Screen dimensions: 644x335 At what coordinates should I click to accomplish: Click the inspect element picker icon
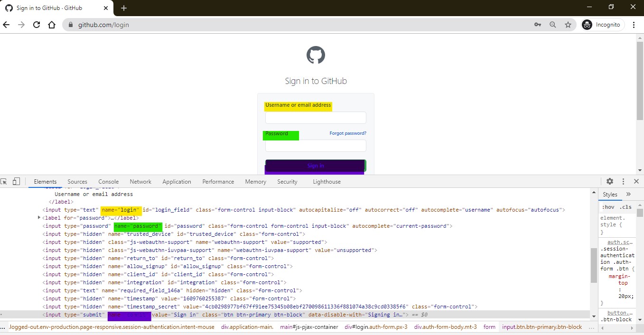4,181
